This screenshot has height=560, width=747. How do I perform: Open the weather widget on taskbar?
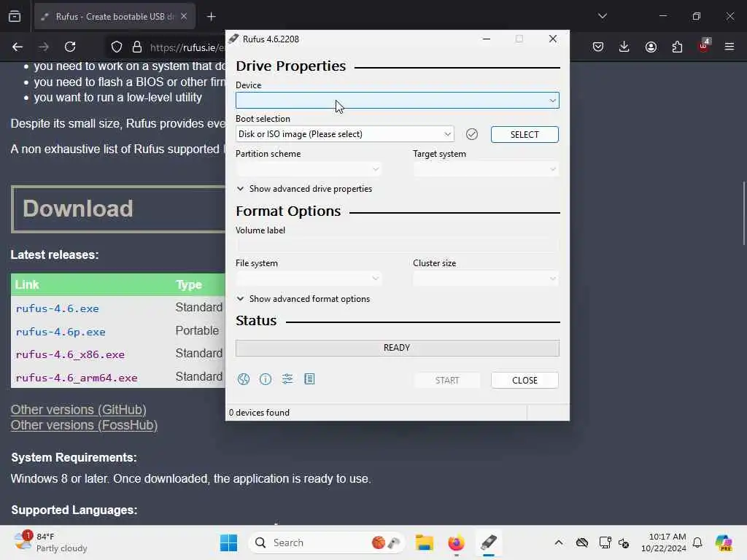tap(50, 542)
